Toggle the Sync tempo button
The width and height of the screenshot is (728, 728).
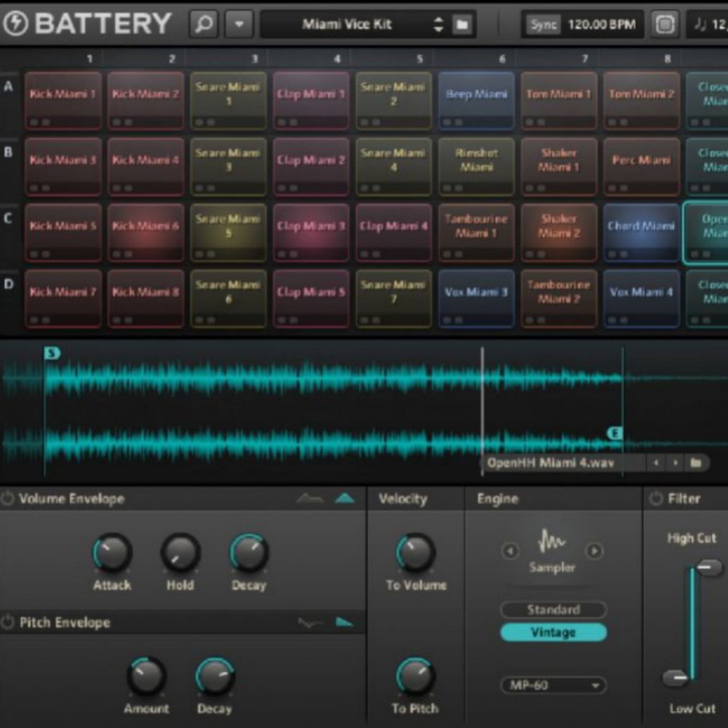click(x=543, y=24)
